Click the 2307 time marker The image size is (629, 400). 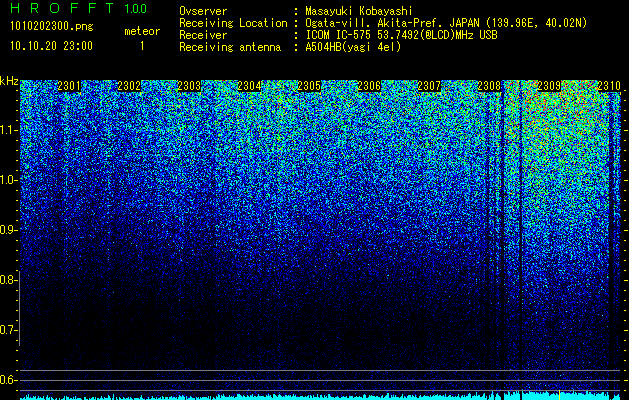(429, 86)
